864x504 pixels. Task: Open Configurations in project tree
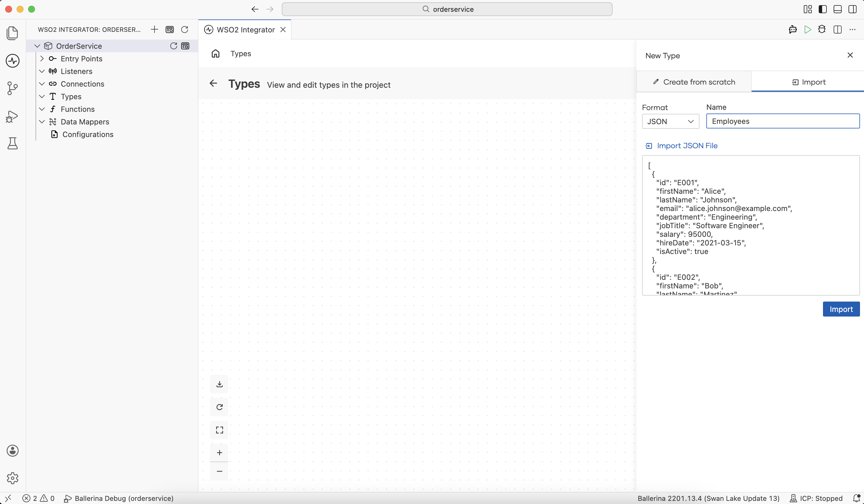point(88,134)
